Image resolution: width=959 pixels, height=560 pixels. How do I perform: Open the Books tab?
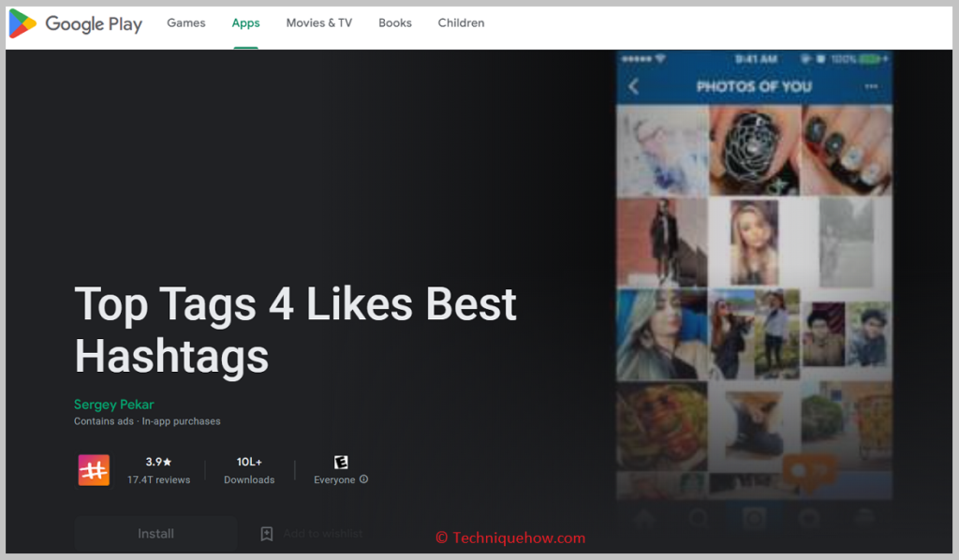395,23
